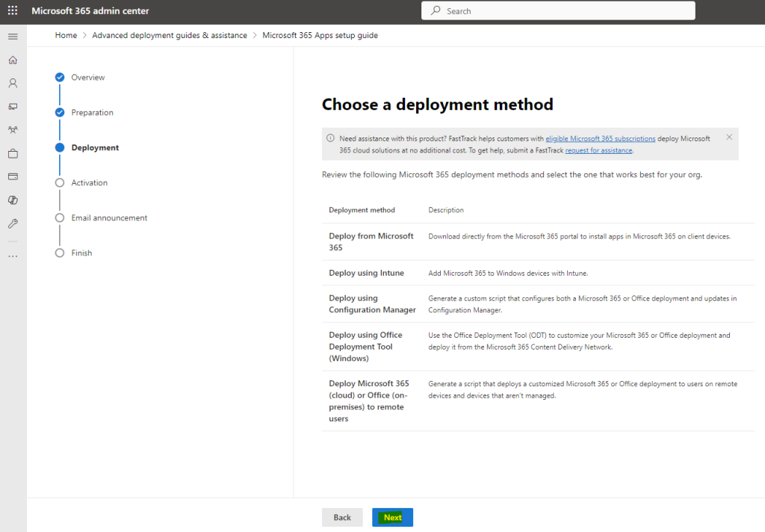Screen dimensions: 765x532
Task: Dismiss the FastTrack assistance banner
Action: click(x=729, y=137)
